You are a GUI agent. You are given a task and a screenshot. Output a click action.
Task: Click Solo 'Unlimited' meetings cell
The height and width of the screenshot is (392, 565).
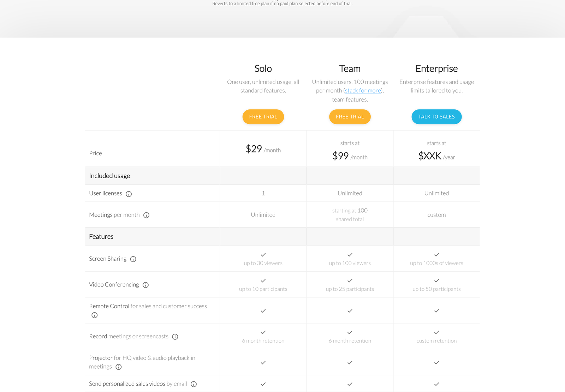(x=263, y=215)
